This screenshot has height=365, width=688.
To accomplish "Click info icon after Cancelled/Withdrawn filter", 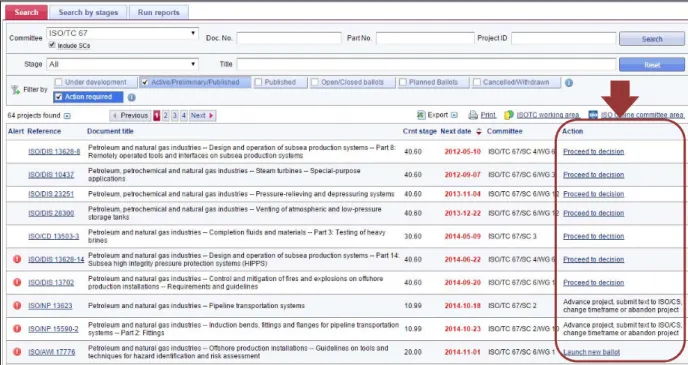I will click(x=569, y=82).
